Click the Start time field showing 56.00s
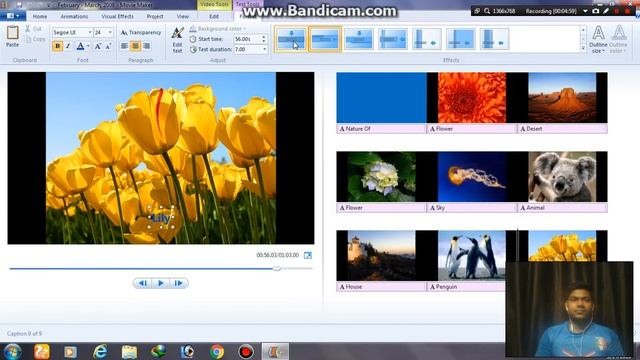The width and height of the screenshot is (640, 360). pos(247,39)
